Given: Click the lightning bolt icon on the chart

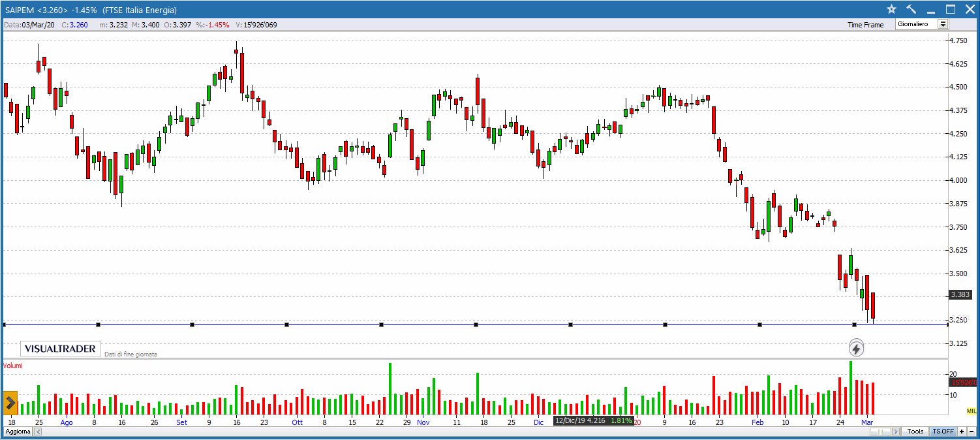Looking at the screenshot, I should 857,348.
